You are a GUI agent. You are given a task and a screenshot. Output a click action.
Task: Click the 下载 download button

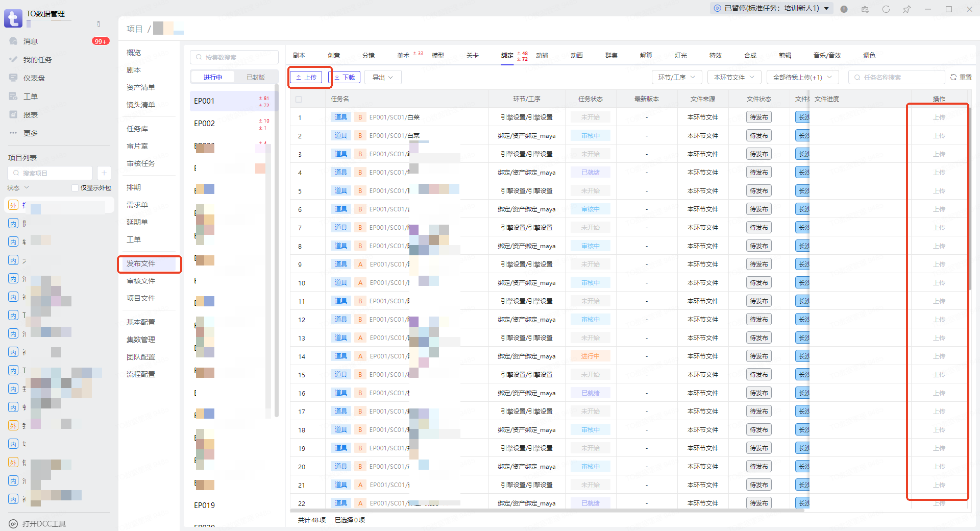pos(345,77)
